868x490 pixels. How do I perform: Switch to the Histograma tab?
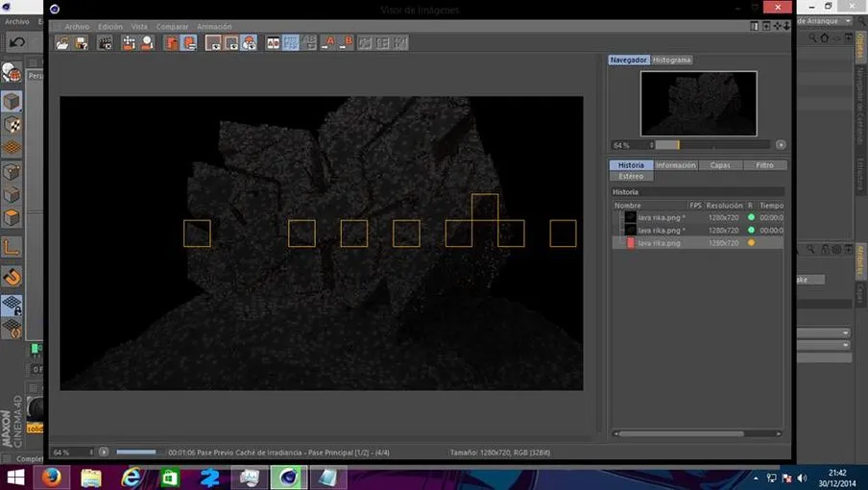click(671, 60)
